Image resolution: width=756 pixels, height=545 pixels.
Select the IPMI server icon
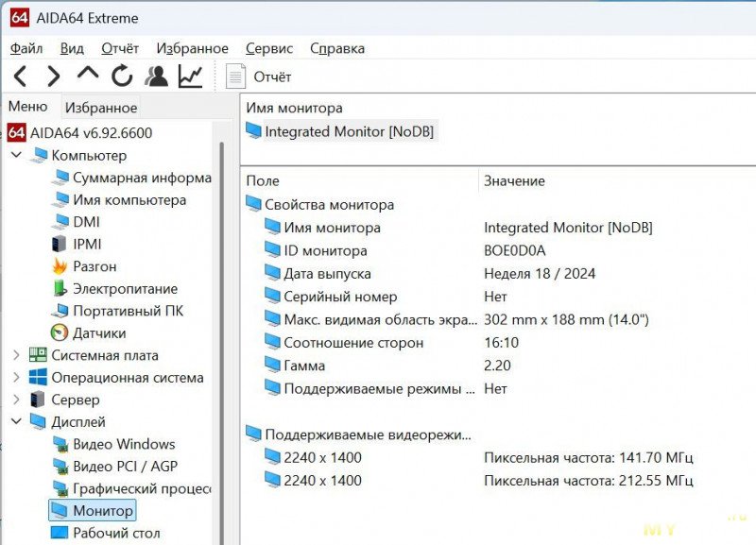59,244
